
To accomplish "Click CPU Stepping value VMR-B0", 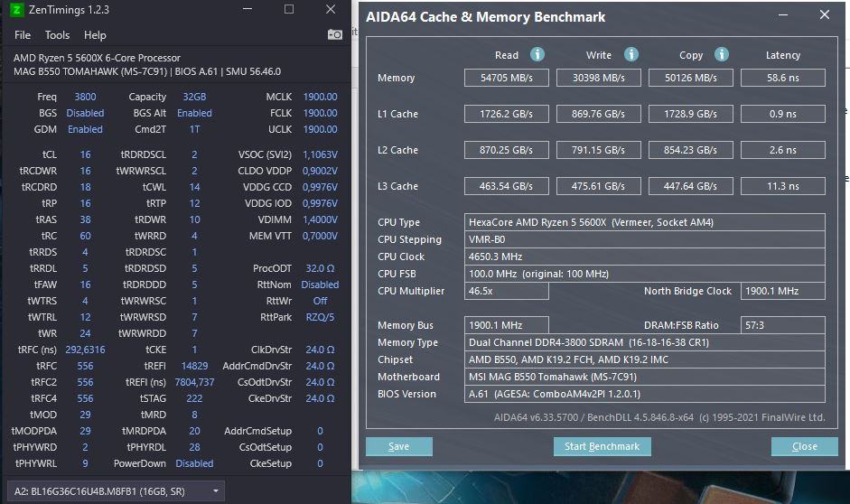I will [x=645, y=239].
